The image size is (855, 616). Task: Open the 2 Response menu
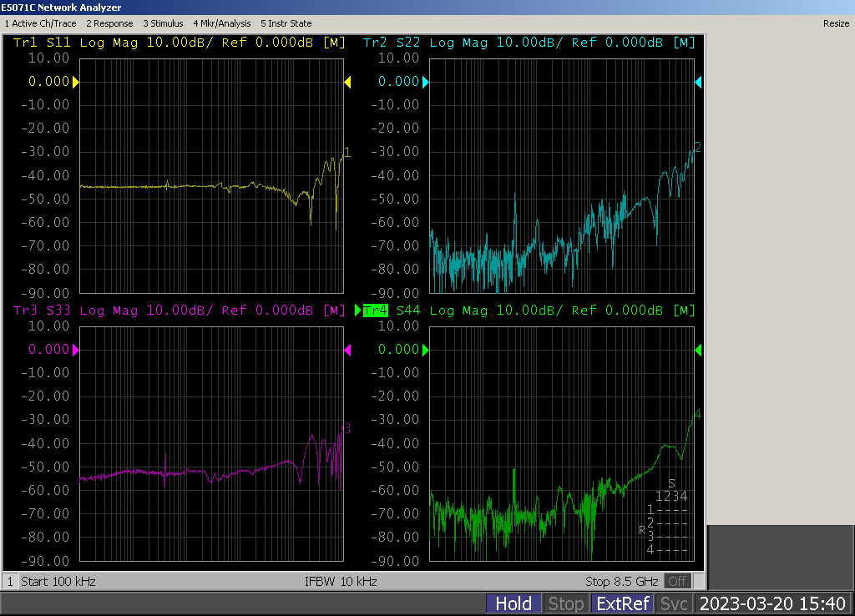(x=109, y=23)
